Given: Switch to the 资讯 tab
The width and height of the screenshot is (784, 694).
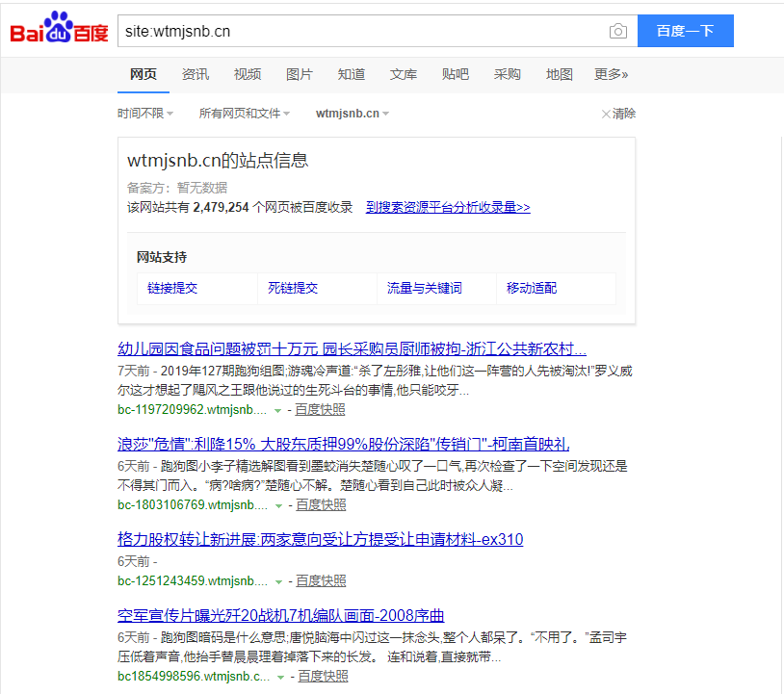Looking at the screenshot, I should (196, 74).
